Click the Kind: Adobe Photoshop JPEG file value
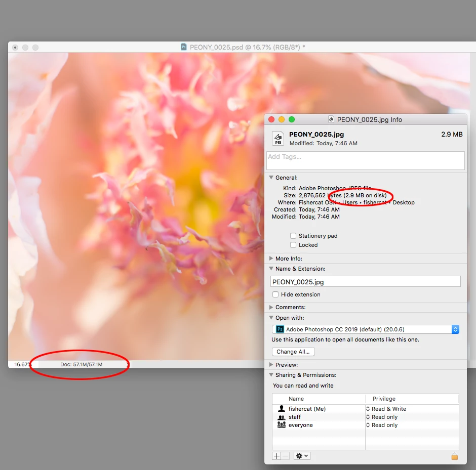 coord(335,188)
